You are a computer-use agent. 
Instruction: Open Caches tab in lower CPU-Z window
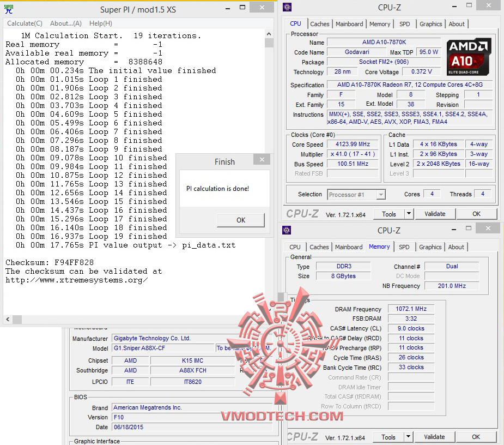pyautogui.click(x=319, y=247)
